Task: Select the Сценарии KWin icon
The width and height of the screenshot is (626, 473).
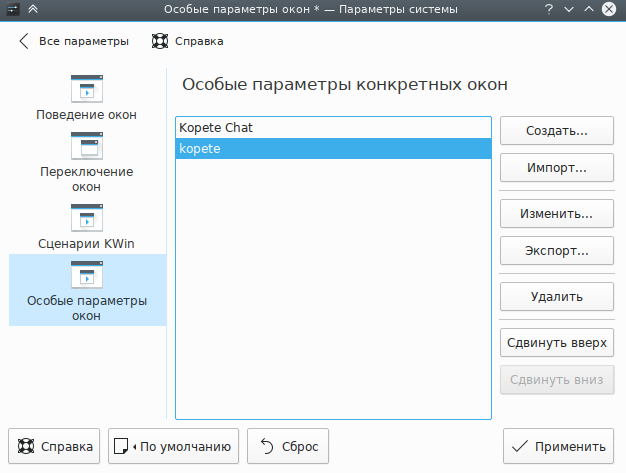Action: (x=86, y=217)
